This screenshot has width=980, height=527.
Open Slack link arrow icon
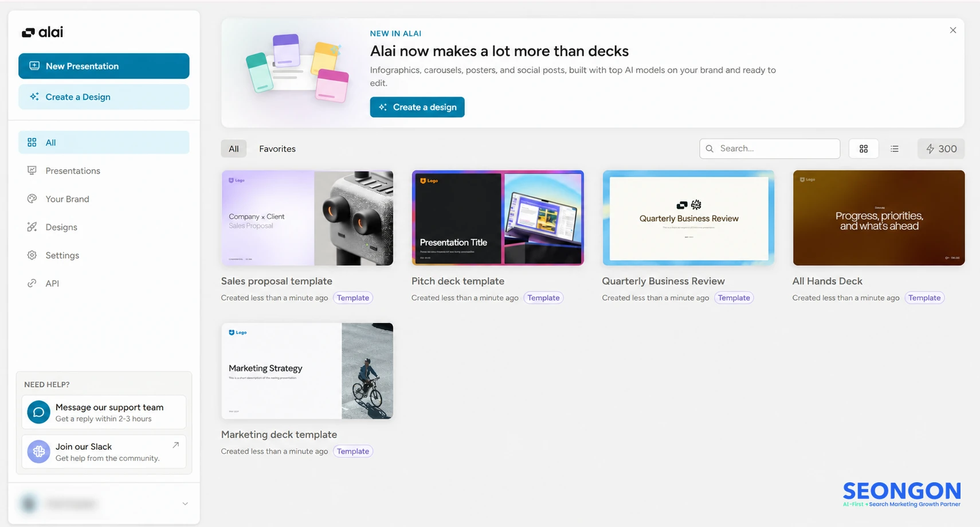point(176,445)
